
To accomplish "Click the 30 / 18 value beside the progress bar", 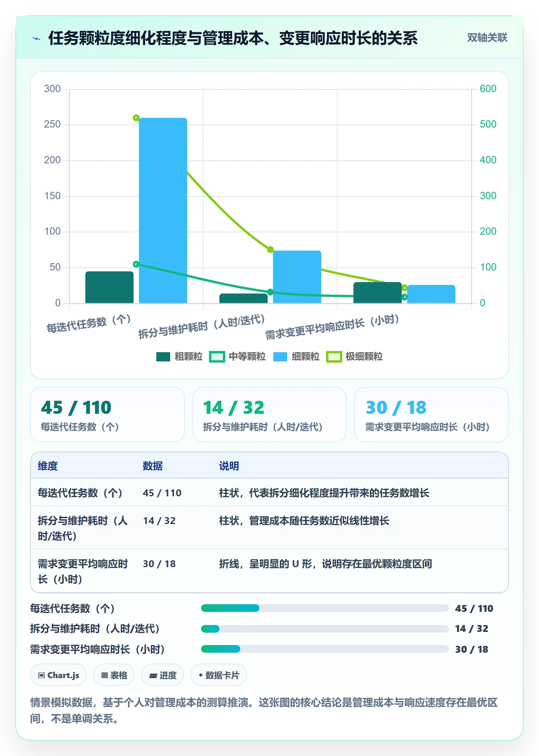I will 472,649.
